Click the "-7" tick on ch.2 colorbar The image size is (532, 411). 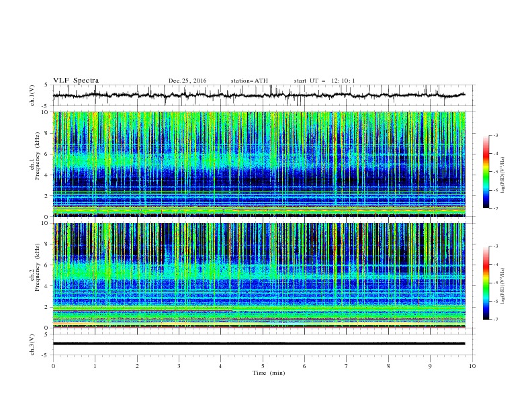[495, 319]
